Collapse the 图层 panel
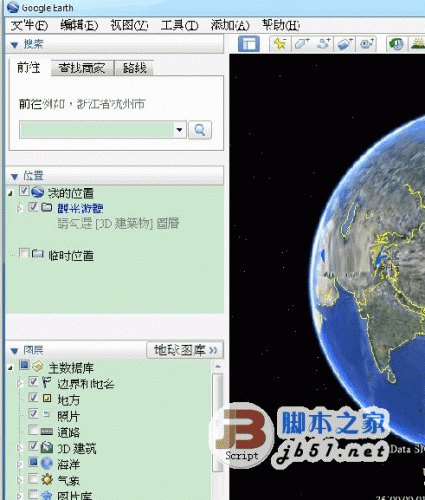This screenshot has height=500, width=425. pos(14,351)
